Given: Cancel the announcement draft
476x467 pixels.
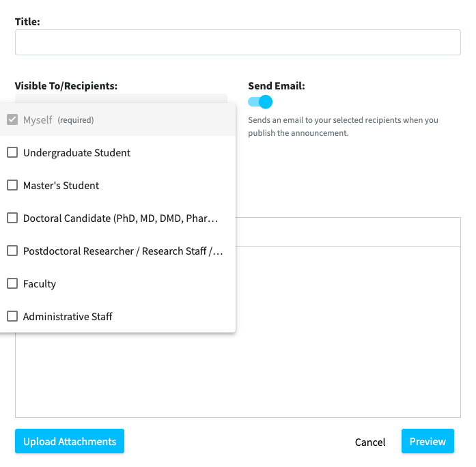Looking at the screenshot, I should click(370, 442).
